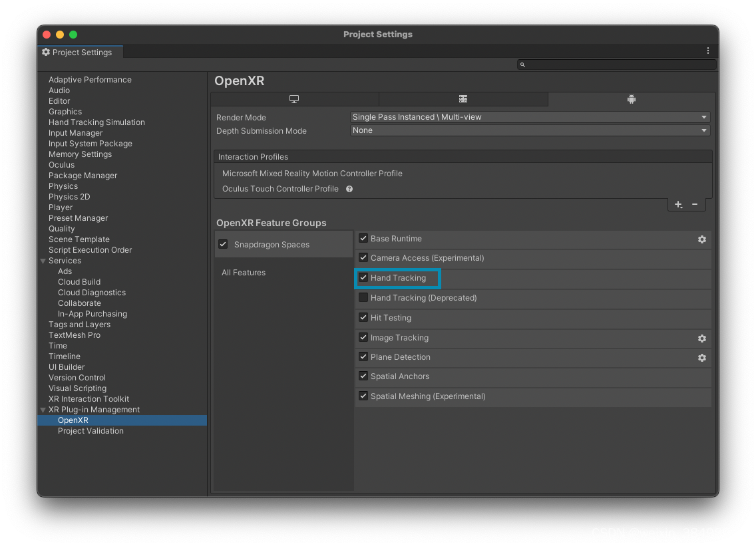This screenshot has width=756, height=546.
Task: Open Cloud Build under Services
Action: [x=80, y=282]
